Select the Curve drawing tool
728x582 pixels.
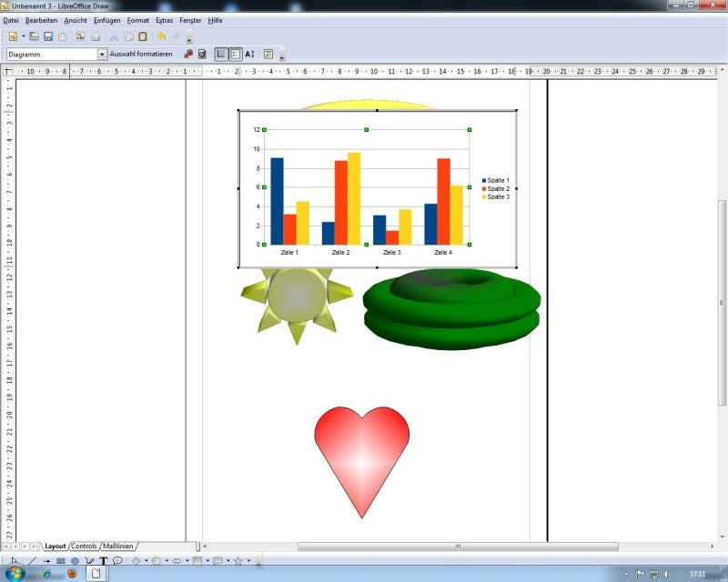point(89,561)
